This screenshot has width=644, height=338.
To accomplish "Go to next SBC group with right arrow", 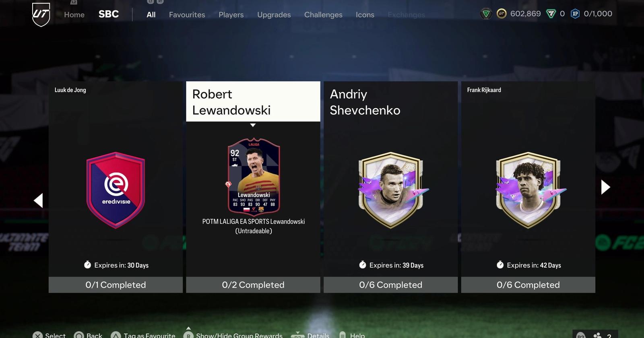I will pyautogui.click(x=605, y=187).
